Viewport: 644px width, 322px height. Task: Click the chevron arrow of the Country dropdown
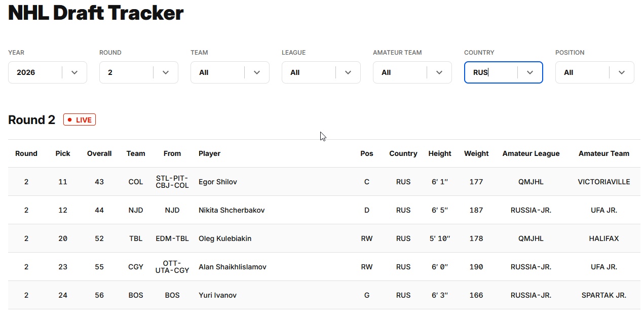point(530,72)
